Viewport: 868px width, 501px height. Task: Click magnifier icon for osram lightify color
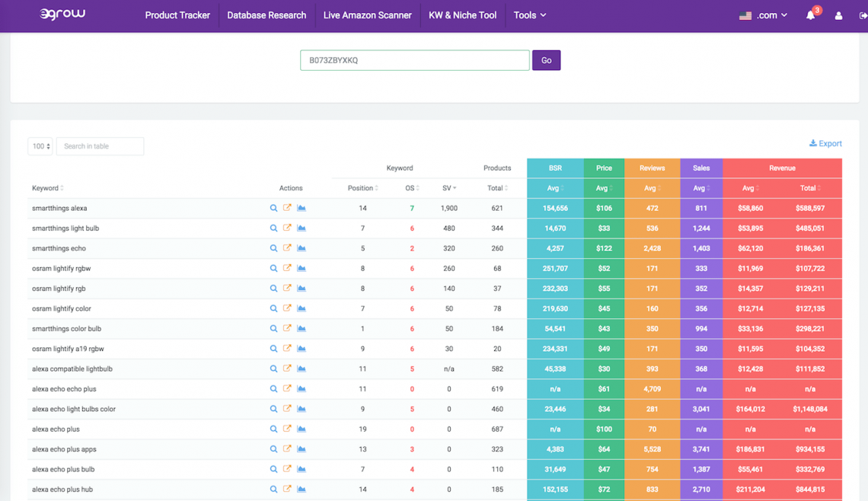point(273,308)
